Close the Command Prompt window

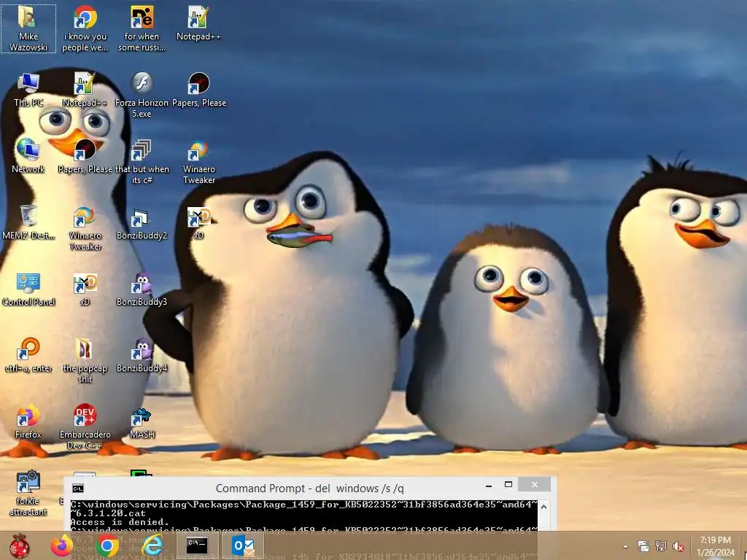pyautogui.click(x=534, y=485)
